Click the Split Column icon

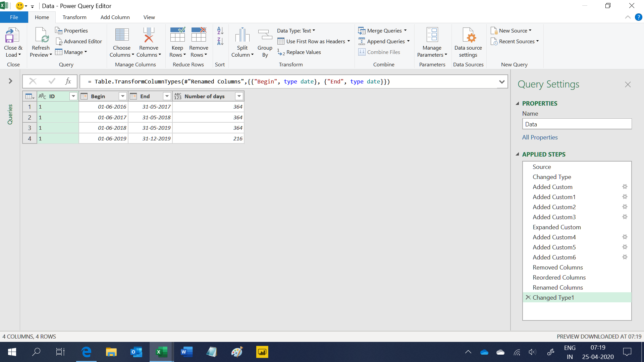pyautogui.click(x=242, y=35)
